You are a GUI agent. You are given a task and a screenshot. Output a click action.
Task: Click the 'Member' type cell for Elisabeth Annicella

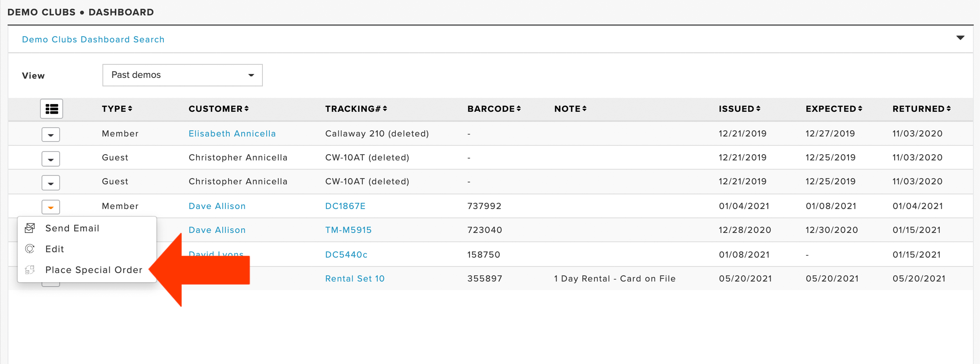coord(120,134)
